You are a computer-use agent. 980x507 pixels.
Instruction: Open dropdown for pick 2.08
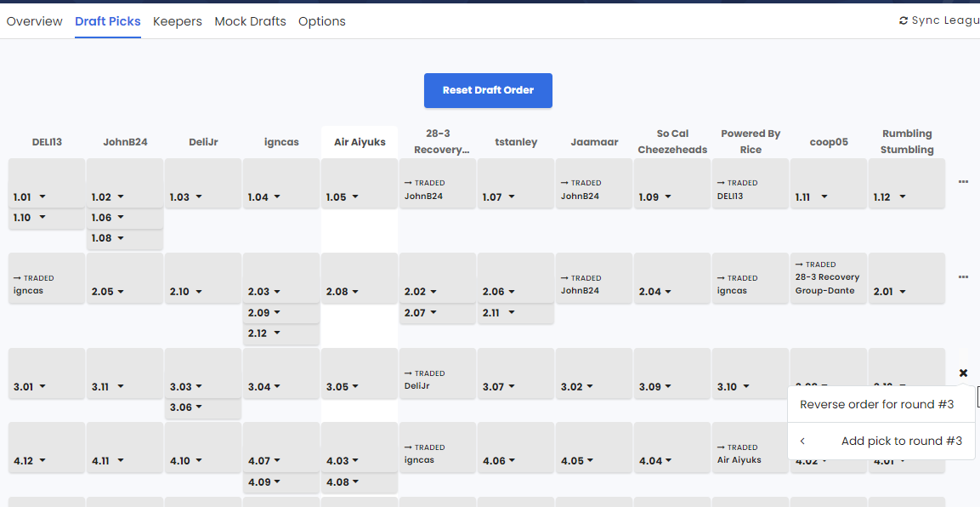(355, 292)
